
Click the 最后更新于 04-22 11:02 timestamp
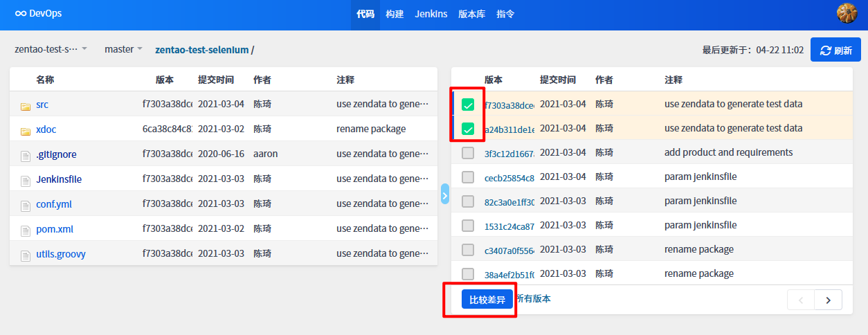[753, 50]
